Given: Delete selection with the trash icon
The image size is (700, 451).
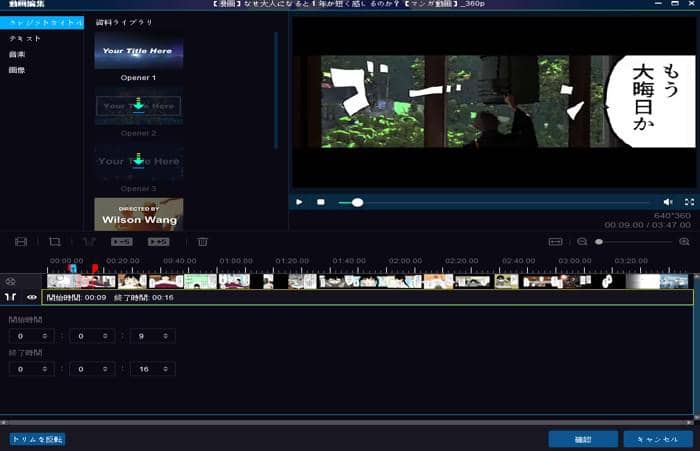Looking at the screenshot, I should pyautogui.click(x=203, y=242).
